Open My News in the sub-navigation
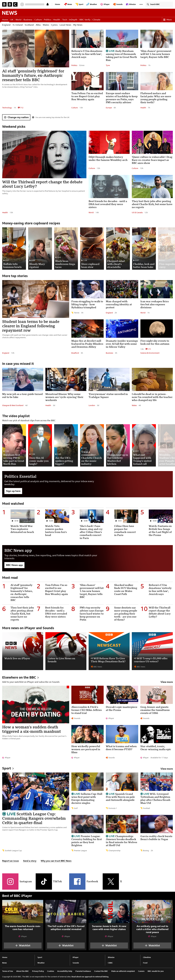The image size is (175, 980). (78, 25)
